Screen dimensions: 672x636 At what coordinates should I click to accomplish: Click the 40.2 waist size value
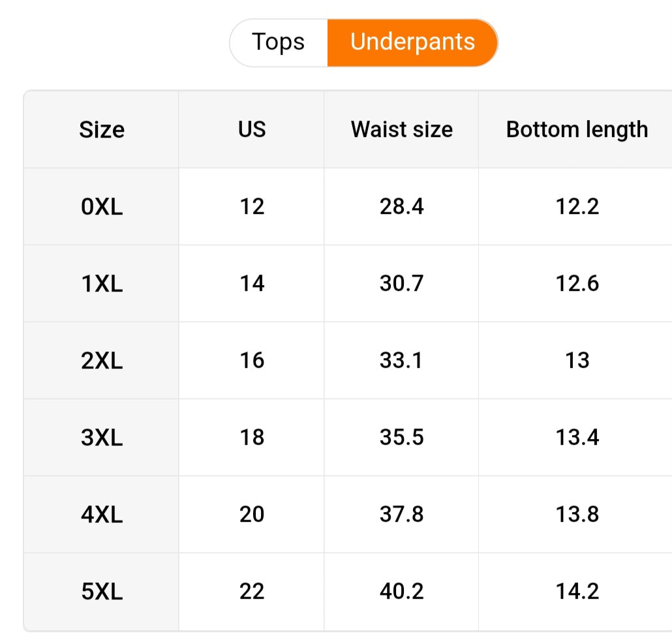[401, 592]
